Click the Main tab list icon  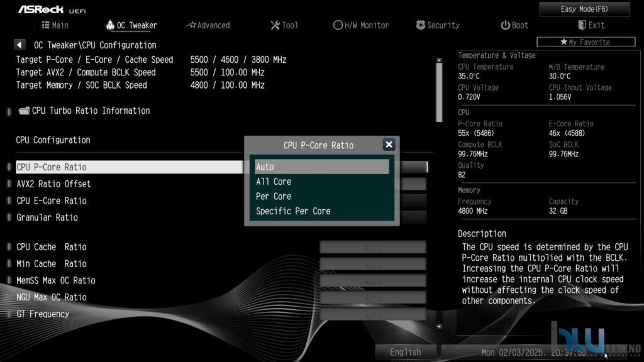pyautogui.click(x=45, y=25)
